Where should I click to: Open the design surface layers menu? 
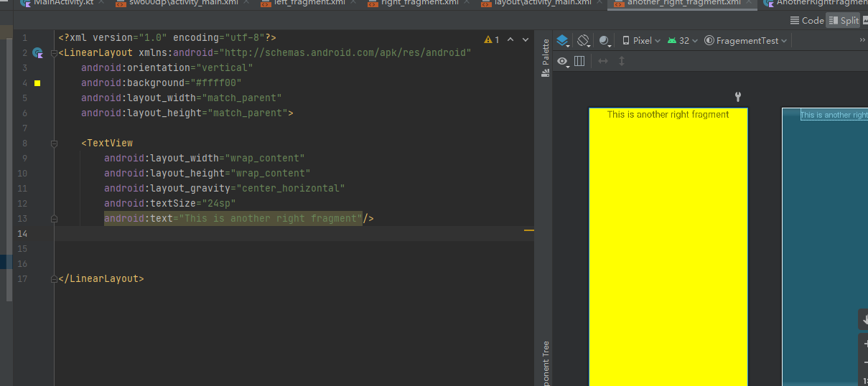[563, 41]
